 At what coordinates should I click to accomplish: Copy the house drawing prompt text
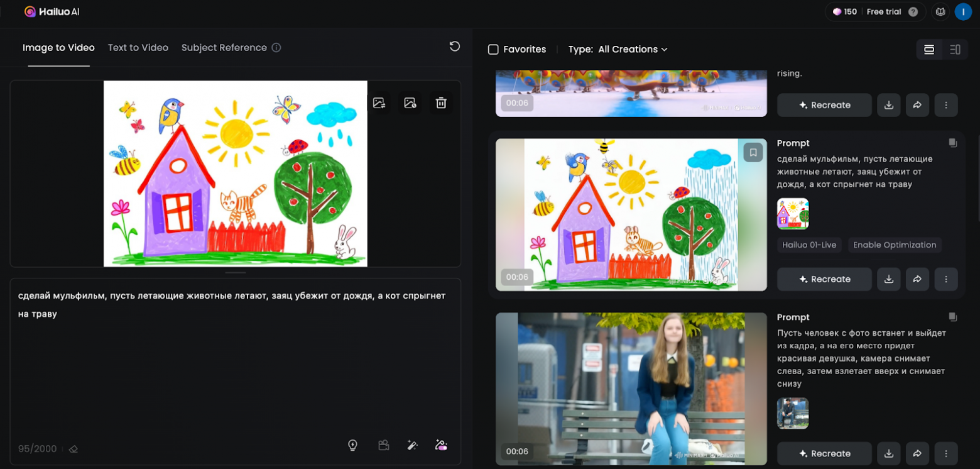[x=952, y=143]
